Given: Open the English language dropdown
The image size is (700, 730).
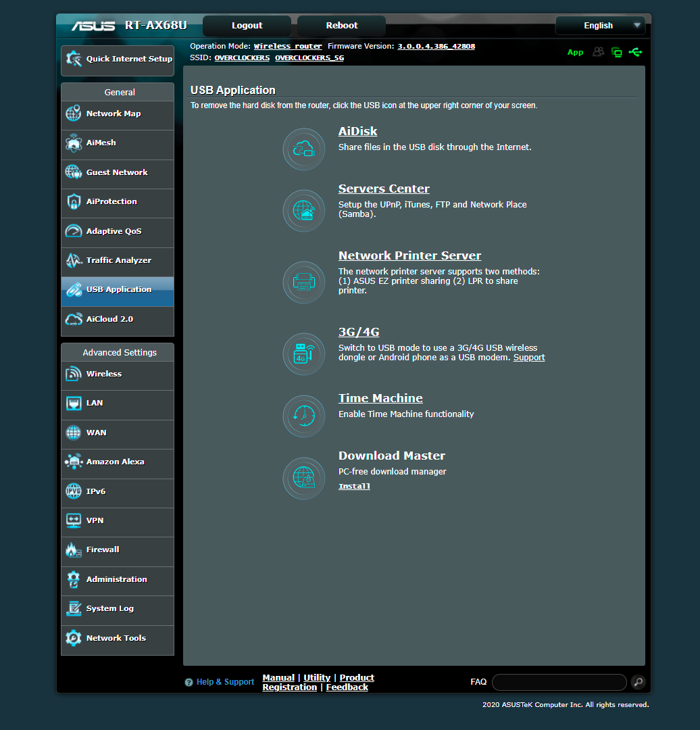Looking at the screenshot, I should click(x=601, y=26).
